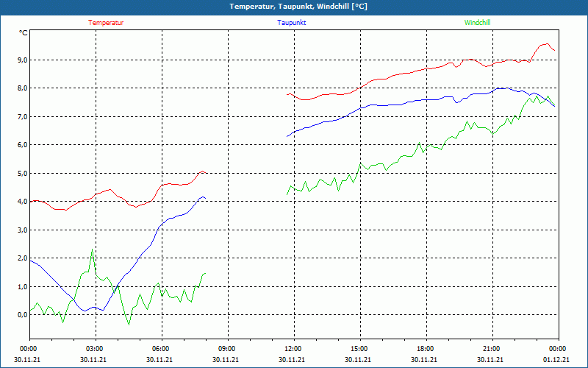
Task: Click the 30.11.21 date under 12:00
Action: click(292, 360)
